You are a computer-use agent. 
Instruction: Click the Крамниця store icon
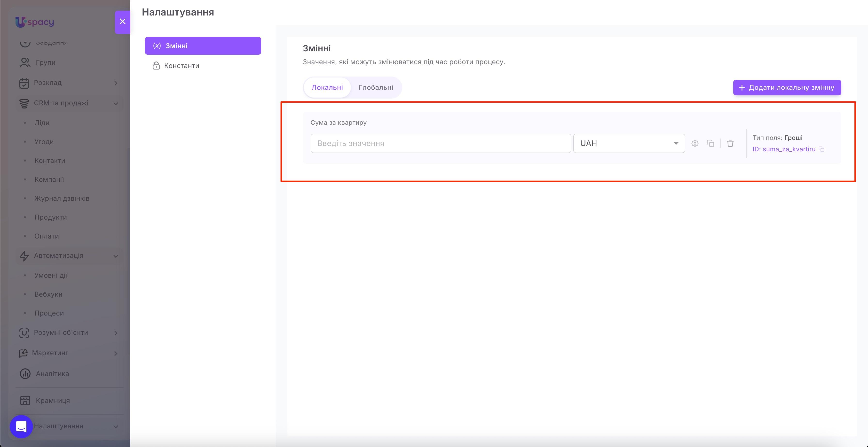point(25,401)
